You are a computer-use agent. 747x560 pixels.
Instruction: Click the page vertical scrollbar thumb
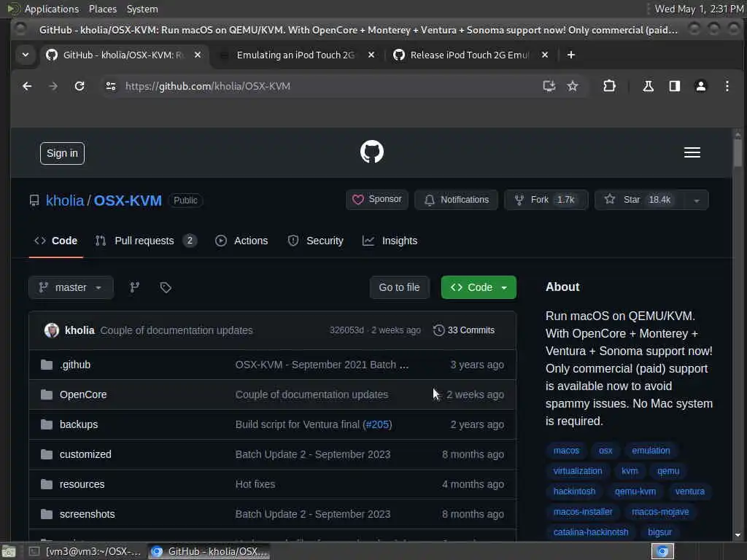[x=738, y=152]
